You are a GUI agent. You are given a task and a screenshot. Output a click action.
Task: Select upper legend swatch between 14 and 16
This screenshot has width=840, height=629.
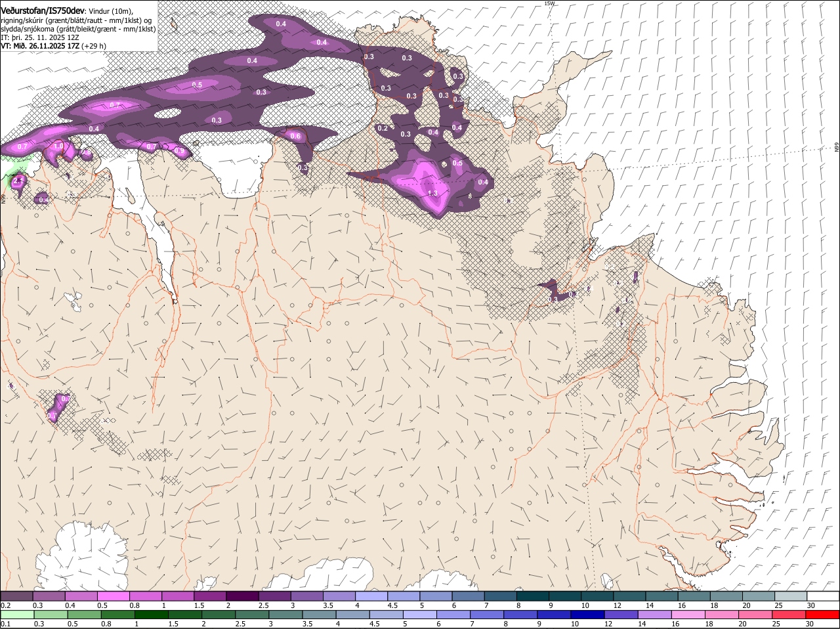click(x=662, y=596)
